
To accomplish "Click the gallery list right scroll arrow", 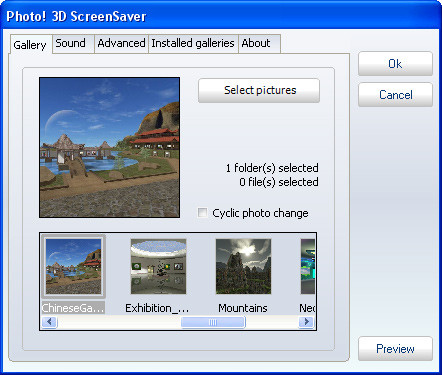I will 306,322.
